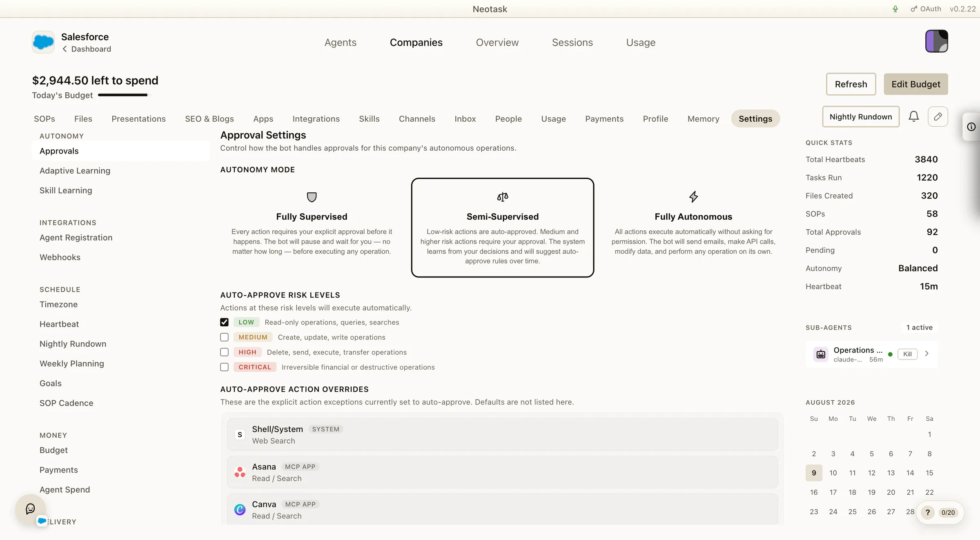Open Webhooks in settings sidebar
Viewport: 980px width, 540px height.
(60, 257)
